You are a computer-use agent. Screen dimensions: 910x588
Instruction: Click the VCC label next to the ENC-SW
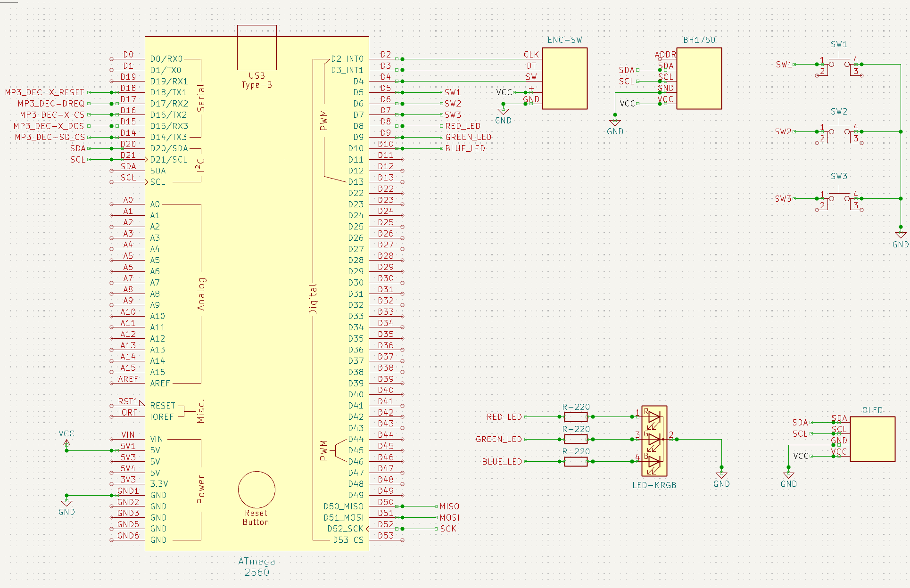[504, 92]
